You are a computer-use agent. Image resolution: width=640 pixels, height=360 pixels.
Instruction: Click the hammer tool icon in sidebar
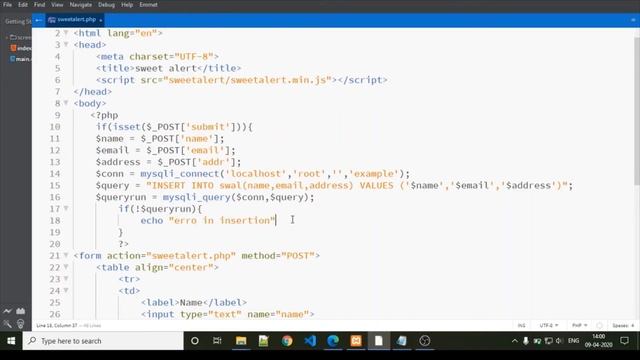[7, 324]
